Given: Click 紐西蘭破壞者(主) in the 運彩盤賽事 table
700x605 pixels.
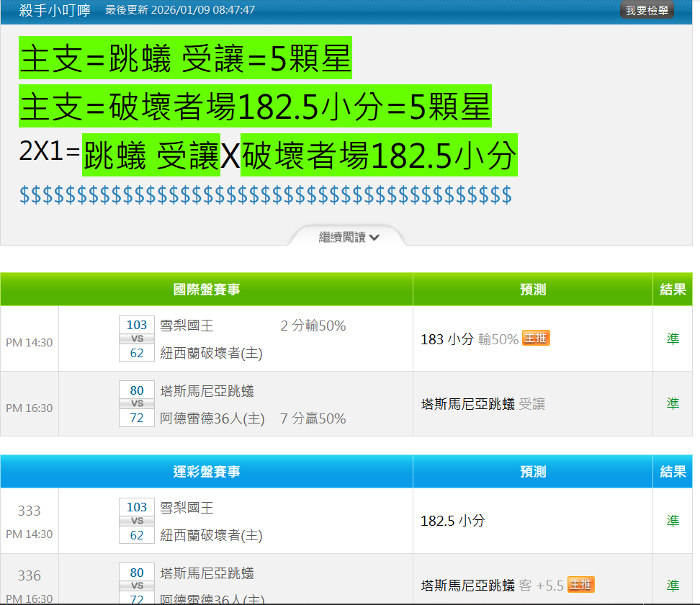Looking at the screenshot, I should (x=211, y=535).
